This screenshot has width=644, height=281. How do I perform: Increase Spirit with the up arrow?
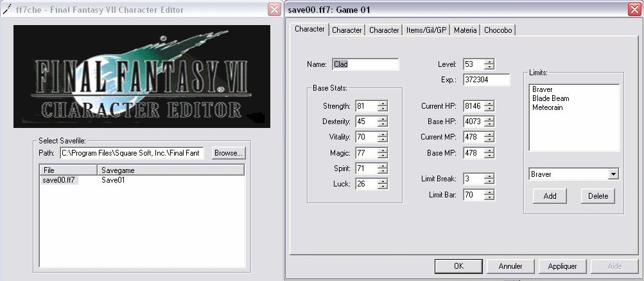pyautogui.click(x=383, y=166)
